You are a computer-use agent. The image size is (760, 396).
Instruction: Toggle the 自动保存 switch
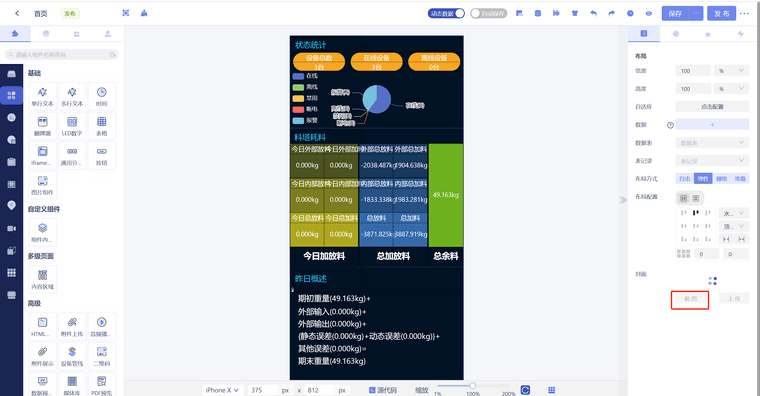click(489, 14)
